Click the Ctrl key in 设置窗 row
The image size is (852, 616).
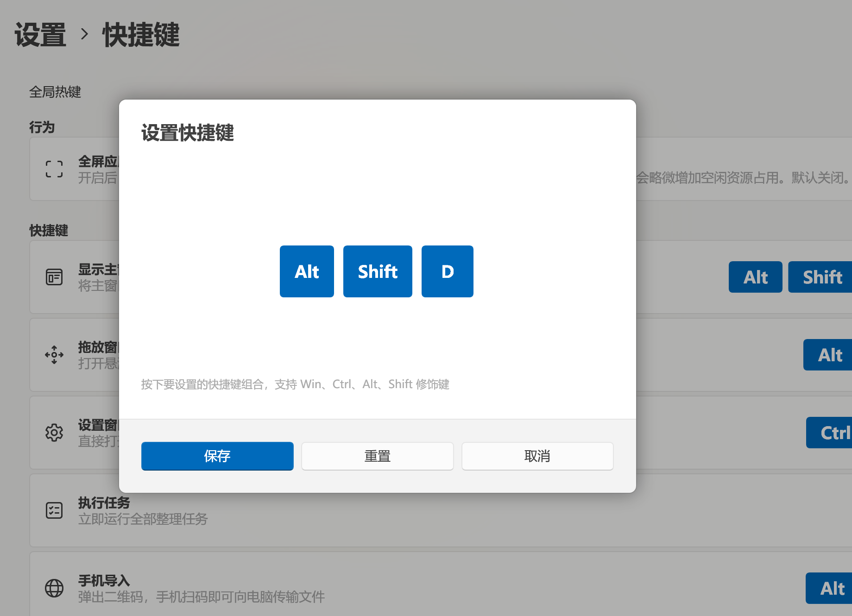pyautogui.click(x=829, y=433)
